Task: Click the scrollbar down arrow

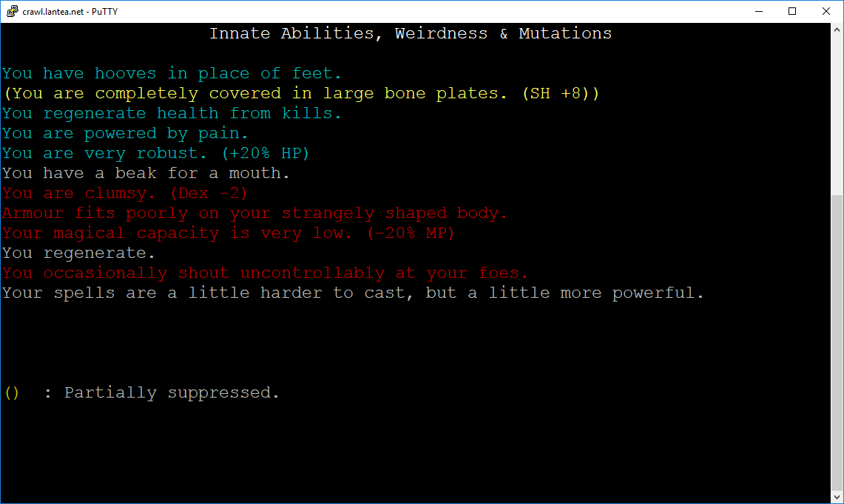Action: tap(837, 497)
